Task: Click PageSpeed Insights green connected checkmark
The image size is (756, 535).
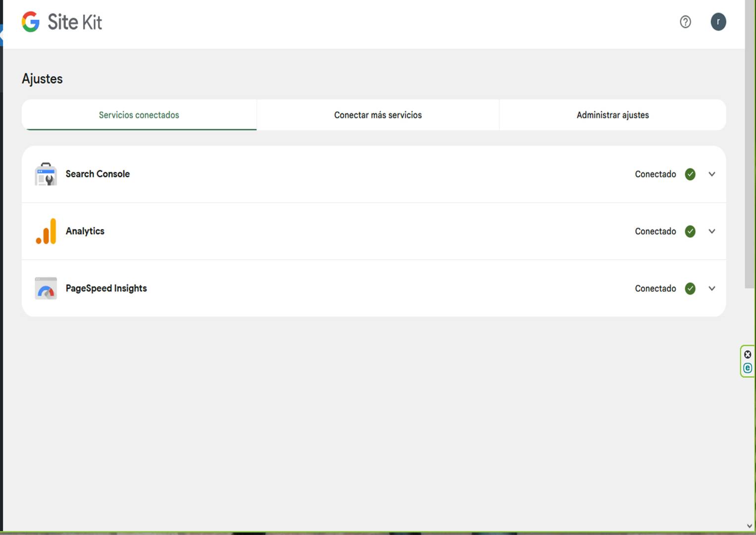Action: (x=690, y=288)
